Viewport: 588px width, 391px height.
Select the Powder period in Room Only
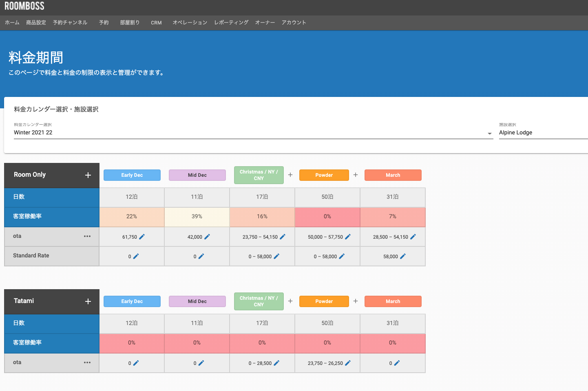pyautogui.click(x=324, y=175)
